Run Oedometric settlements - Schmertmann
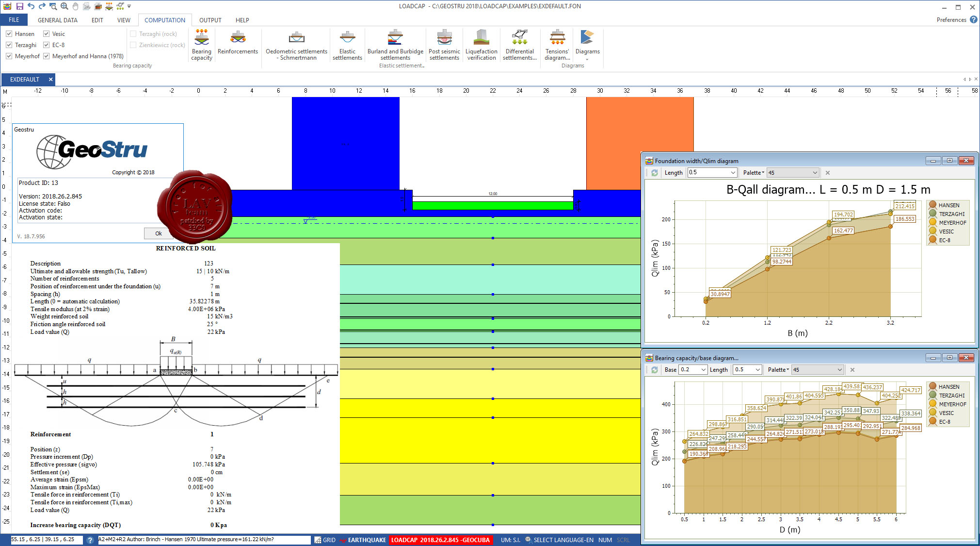The image size is (980, 546). 296,45
